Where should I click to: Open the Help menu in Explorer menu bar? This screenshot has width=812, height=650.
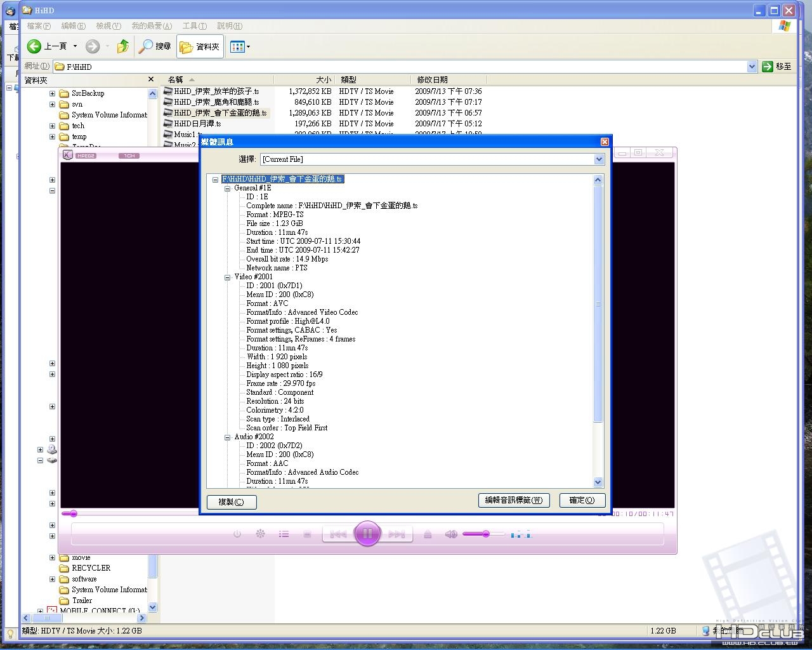(229, 26)
